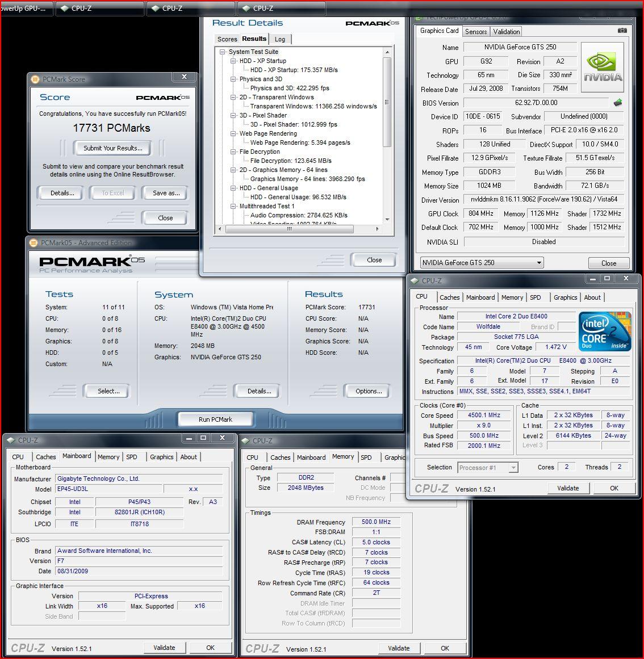Open the Sensors tab in GPU-Z

click(x=476, y=32)
